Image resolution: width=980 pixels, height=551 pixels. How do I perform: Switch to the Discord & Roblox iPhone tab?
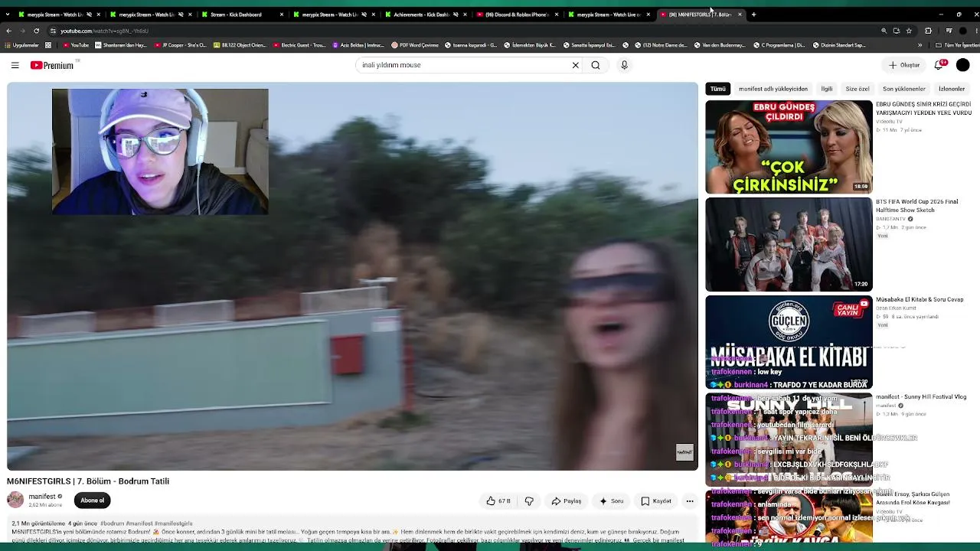click(517, 15)
